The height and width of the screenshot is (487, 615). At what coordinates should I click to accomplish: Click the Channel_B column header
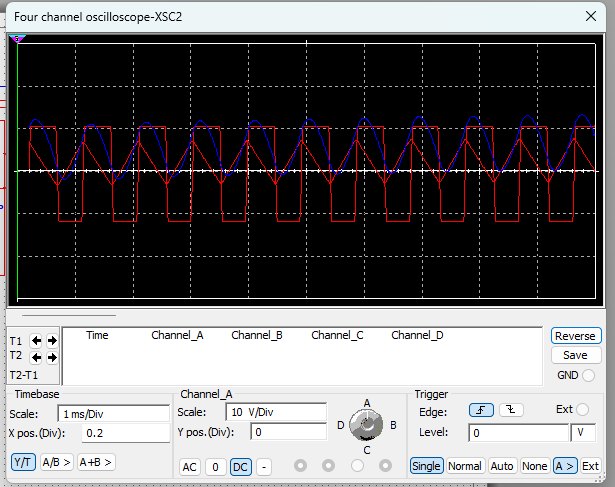(x=257, y=335)
